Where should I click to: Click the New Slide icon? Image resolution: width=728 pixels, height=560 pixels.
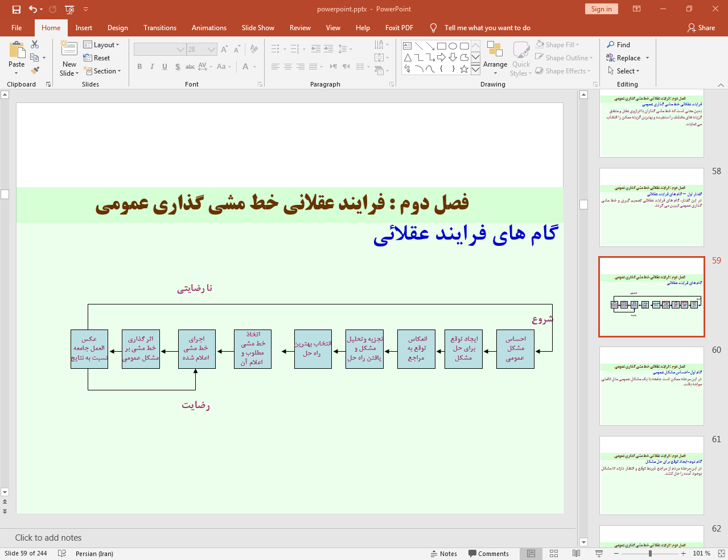click(69, 49)
